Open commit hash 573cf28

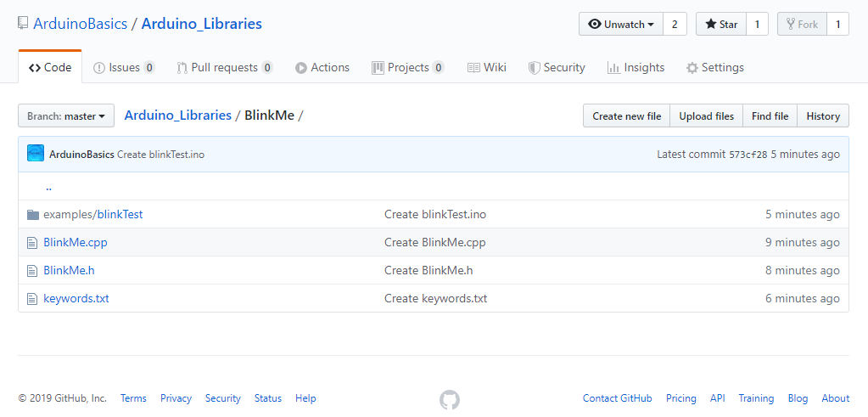(x=748, y=155)
